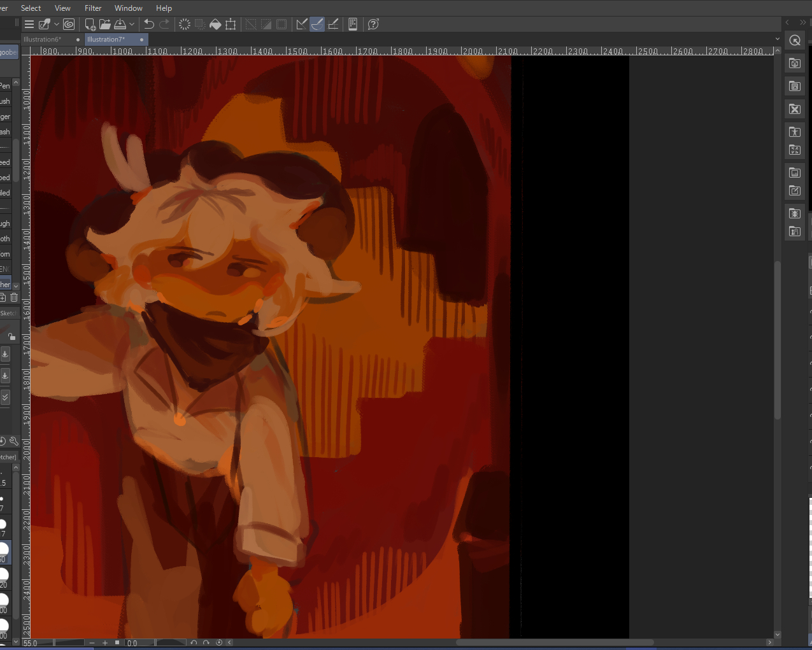Toggle Snap to Grid
The width and height of the screenshot is (812, 650).
(332, 24)
